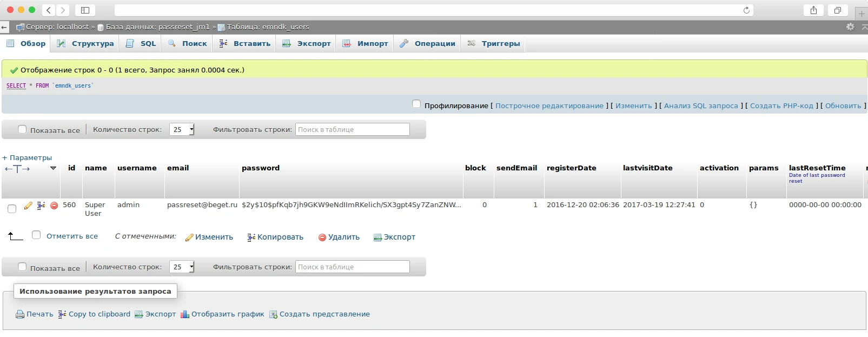Click the Print printer icon
Image resolution: width=868 pixels, height=337 pixels.
pyautogui.click(x=20, y=314)
